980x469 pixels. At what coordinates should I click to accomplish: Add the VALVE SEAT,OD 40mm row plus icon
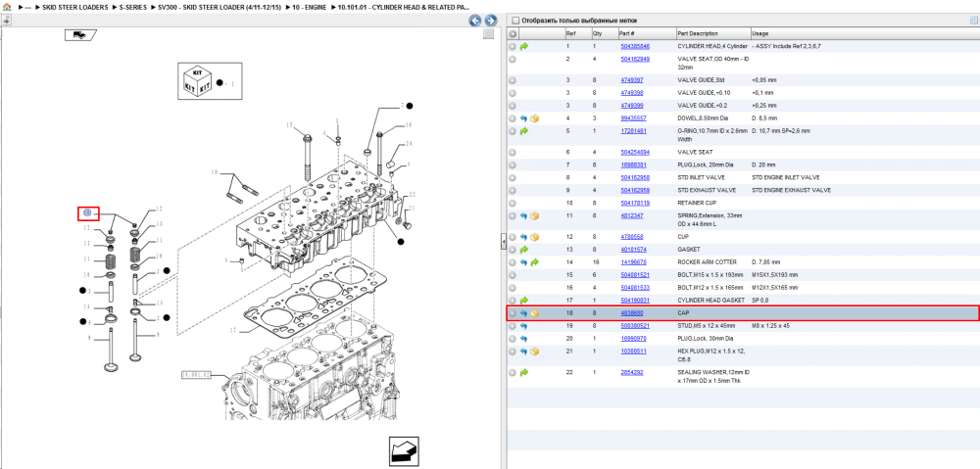(513, 60)
